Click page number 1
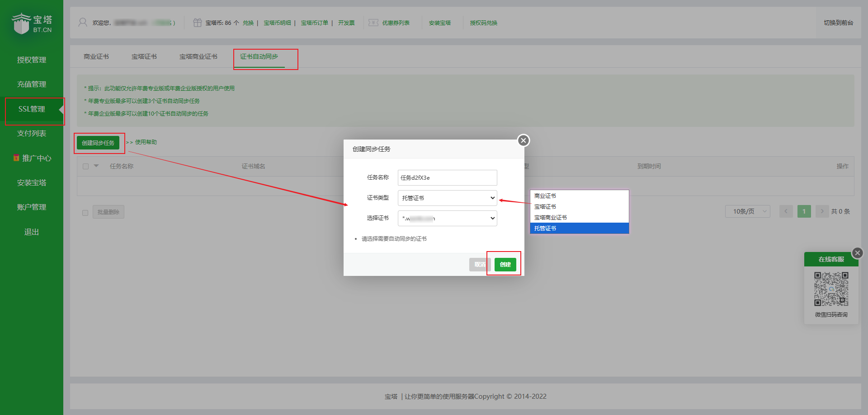Image resolution: width=868 pixels, height=415 pixels. [x=804, y=211]
